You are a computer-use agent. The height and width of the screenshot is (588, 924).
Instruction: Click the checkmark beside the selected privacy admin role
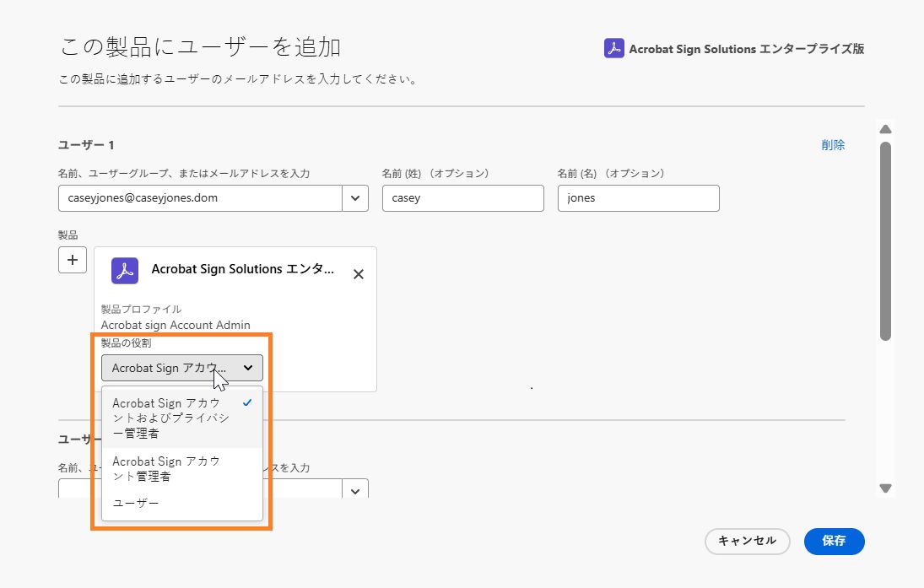[x=246, y=402]
